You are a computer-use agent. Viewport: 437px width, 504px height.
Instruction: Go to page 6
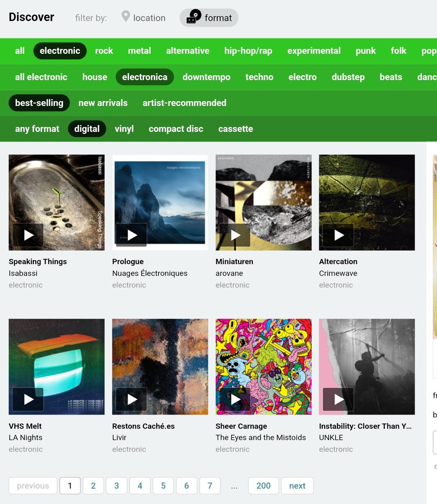point(187,486)
